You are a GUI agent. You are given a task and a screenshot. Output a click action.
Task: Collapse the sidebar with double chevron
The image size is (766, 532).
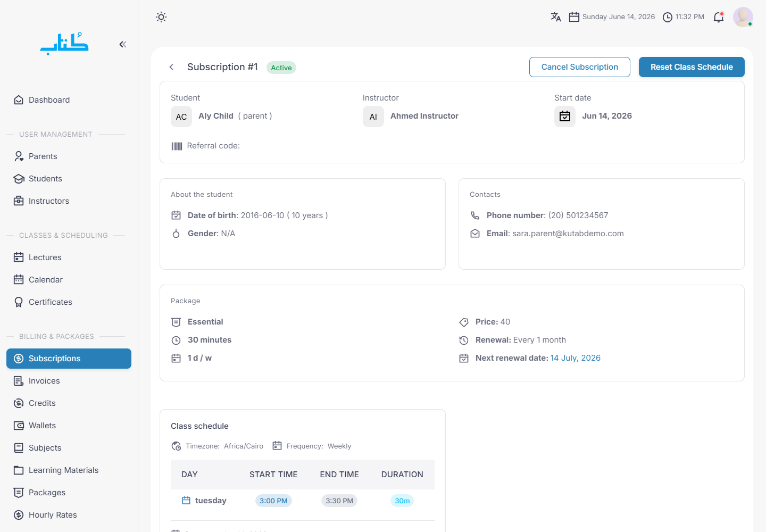click(x=123, y=44)
